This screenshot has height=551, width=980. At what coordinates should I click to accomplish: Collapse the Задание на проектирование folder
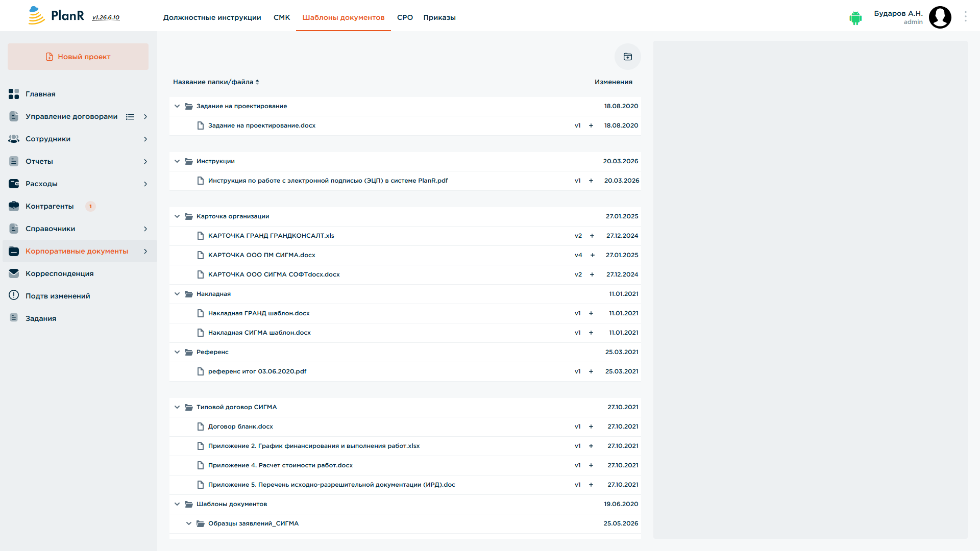(177, 106)
